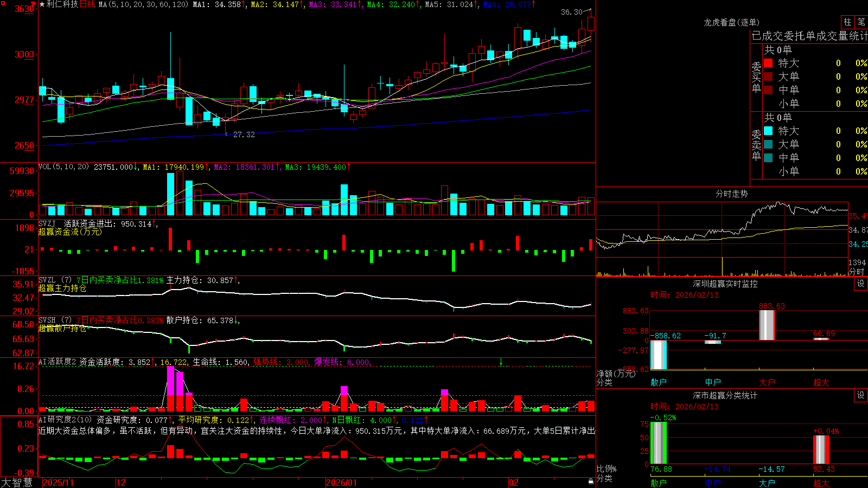Open the SVSH (7) indicator label
Viewport: 868px width, 488px height.
pyautogui.click(x=55, y=320)
